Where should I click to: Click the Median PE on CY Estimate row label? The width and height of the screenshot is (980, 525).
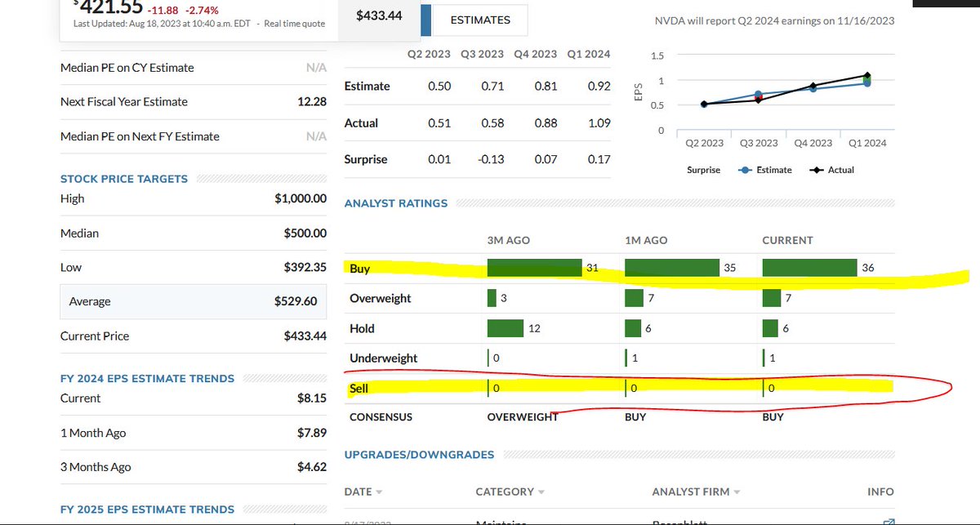pyautogui.click(x=127, y=68)
